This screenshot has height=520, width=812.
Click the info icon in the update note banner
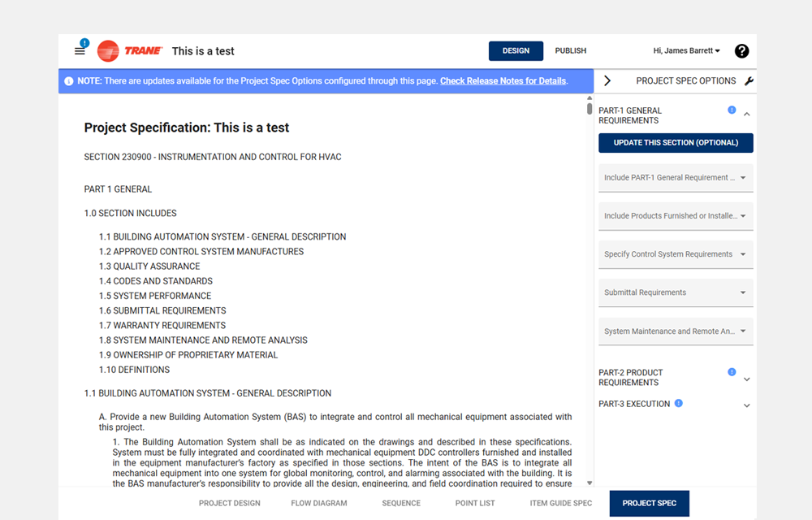click(68, 81)
